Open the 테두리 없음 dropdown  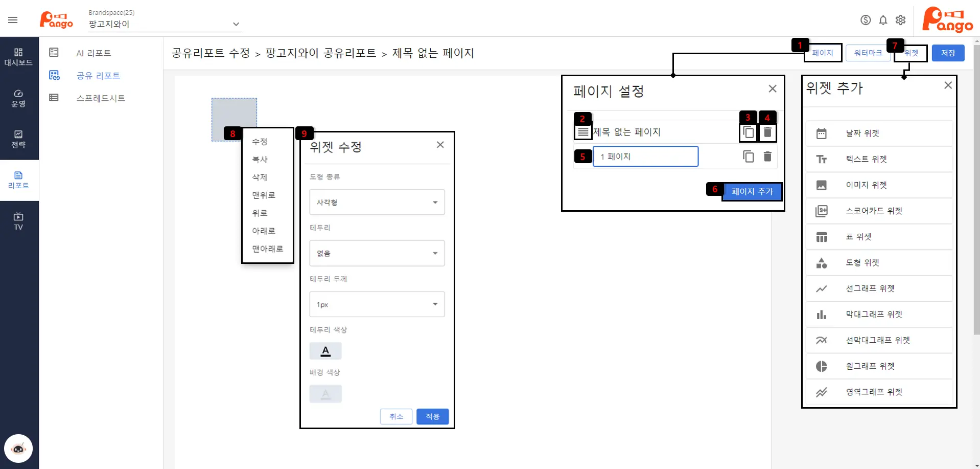(377, 253)
